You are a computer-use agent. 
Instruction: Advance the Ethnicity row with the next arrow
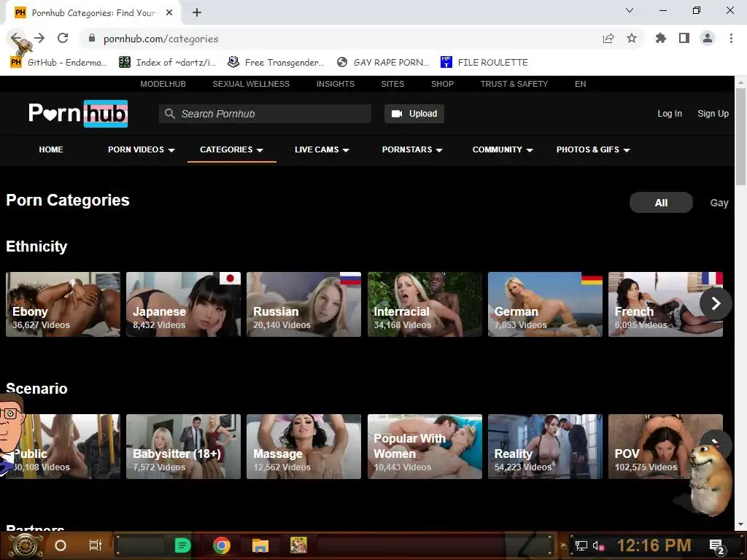point(716,303)
